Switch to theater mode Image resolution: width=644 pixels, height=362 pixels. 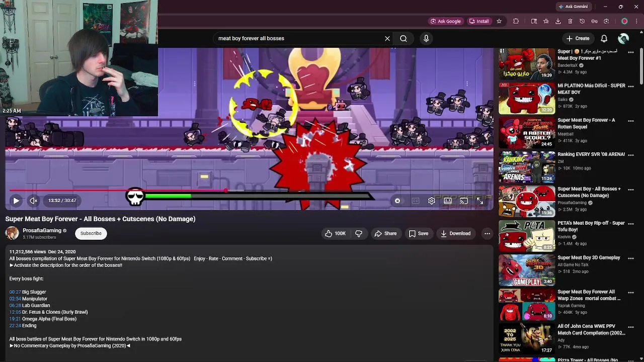(x=448, y=201)
